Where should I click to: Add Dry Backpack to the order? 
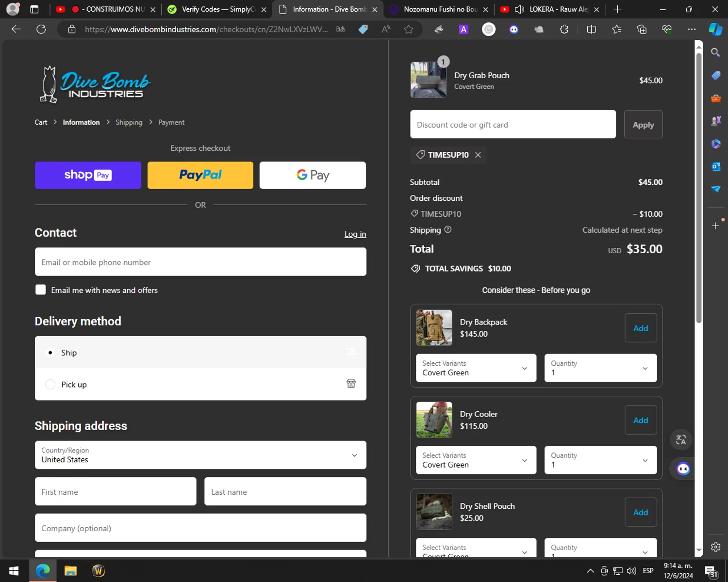(641, 328)
